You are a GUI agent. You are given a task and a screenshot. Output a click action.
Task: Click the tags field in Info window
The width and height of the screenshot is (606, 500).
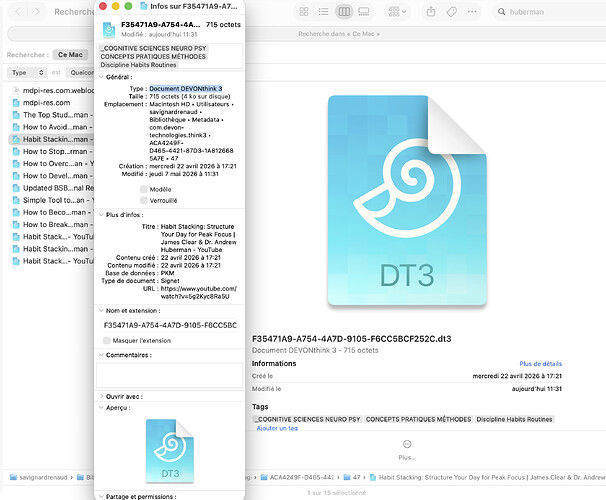pyautogui.click(x=170, y=56)
